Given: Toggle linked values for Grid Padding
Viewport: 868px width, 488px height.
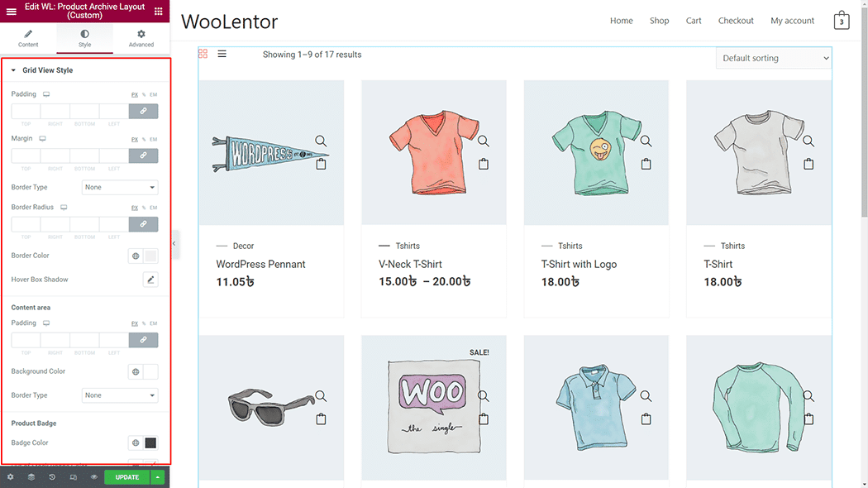Looking at the screenshot, I should pyautogui.click(x=143, y=112).
